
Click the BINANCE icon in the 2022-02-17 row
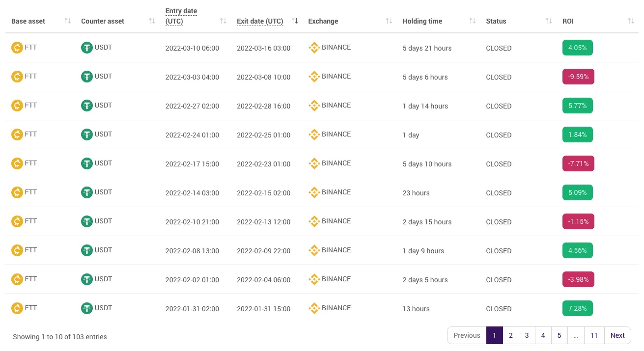tap(314, 163)
